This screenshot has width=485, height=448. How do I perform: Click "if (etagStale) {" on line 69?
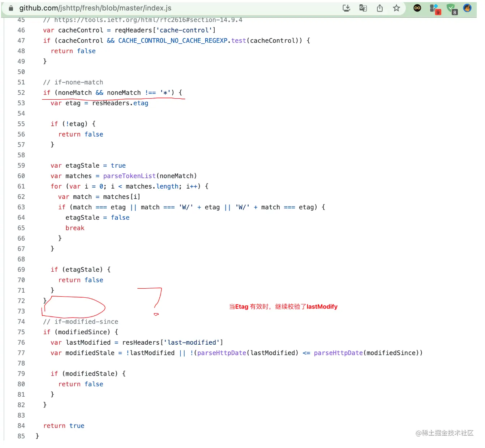pyautogui.click(x=81, y=270)
